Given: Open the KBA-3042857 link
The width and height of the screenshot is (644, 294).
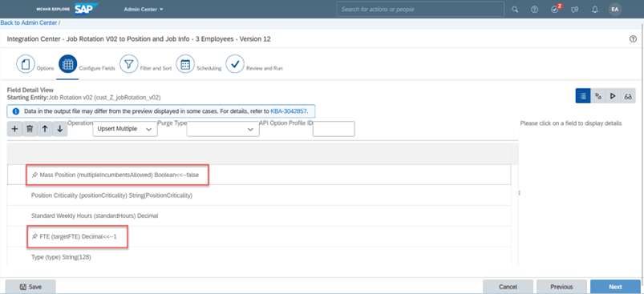Looking at the screenshot, I should [289, 111].
